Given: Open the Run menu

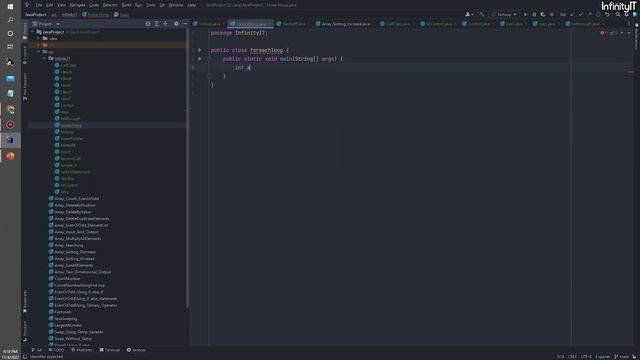Looking at the screenshot, I should tap(138, 5).
